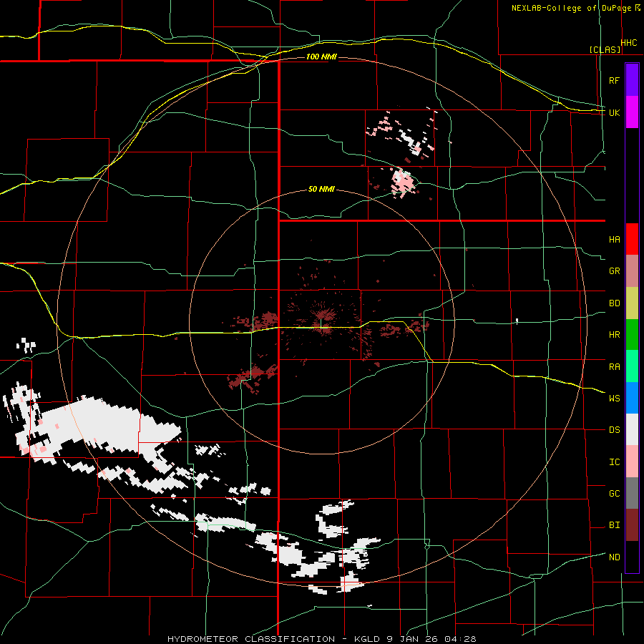This screenshot has width=644, height=644.
Task: Click the Hydrometeor Classification KGLD title caption
Action: click(322, 639)
